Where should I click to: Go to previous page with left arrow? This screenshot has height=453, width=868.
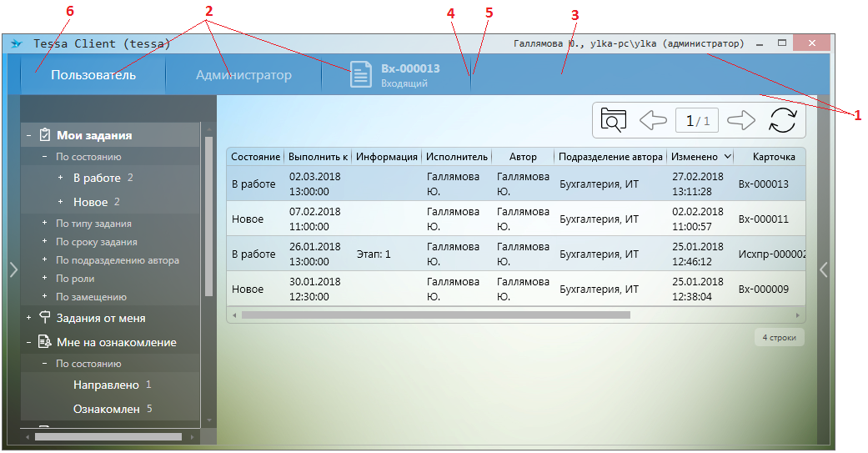[x=653, y=121]
